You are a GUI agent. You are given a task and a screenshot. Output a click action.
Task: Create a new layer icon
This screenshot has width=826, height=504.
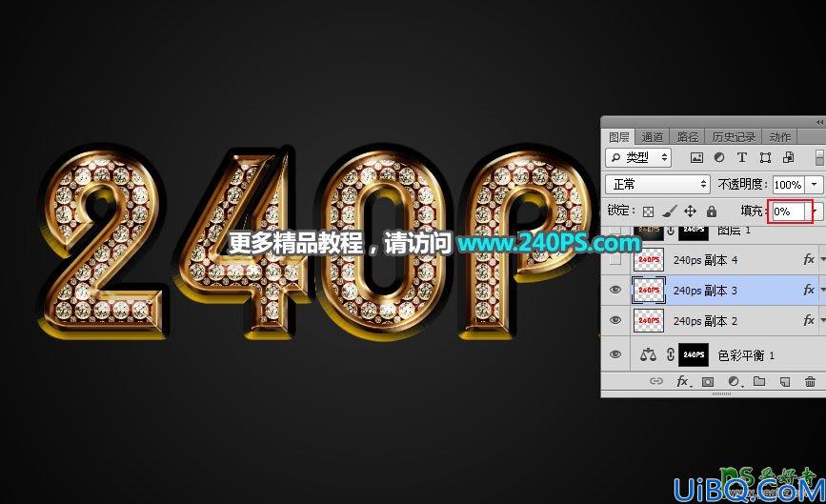785,382
